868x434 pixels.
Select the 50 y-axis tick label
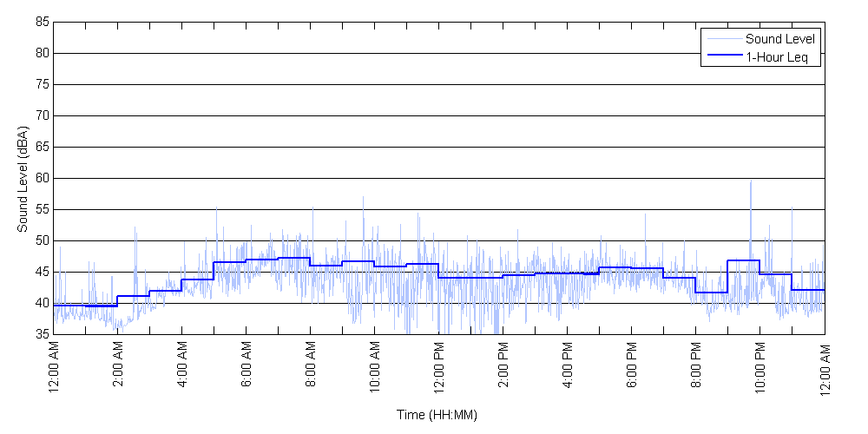(x=42, y=240)
